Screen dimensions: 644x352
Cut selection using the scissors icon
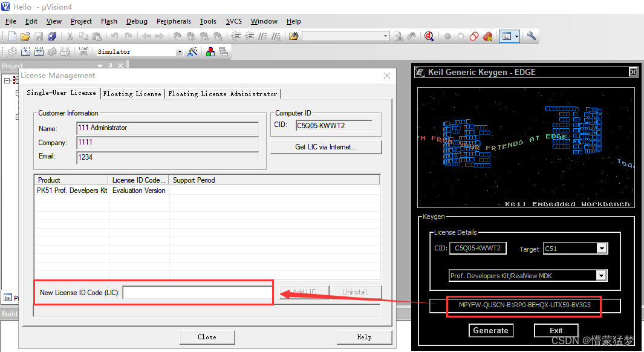tap(70, 36)
